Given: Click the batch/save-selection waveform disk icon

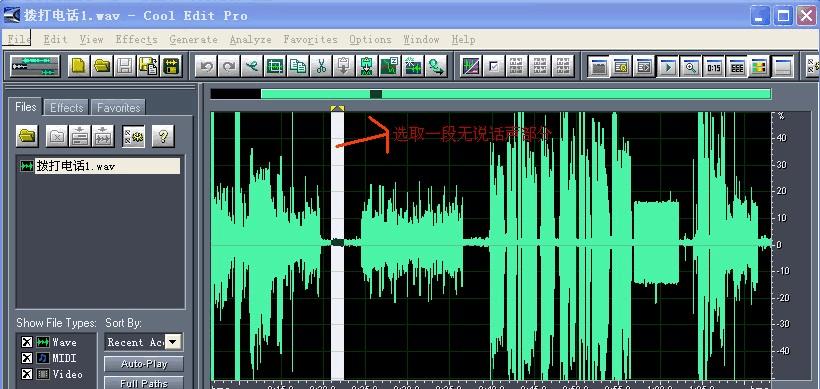Looking at the screenshot, I should pyautogui.click(x=171, y=66).
